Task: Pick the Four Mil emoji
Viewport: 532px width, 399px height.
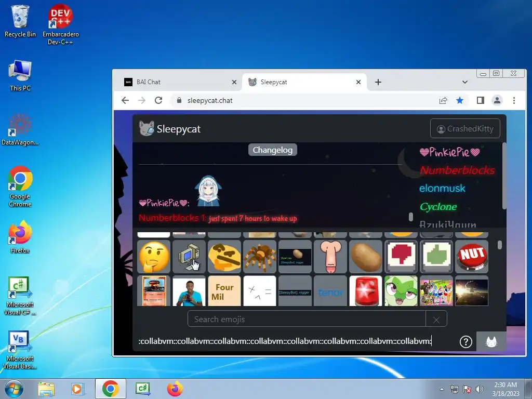Action: point(224,291)
